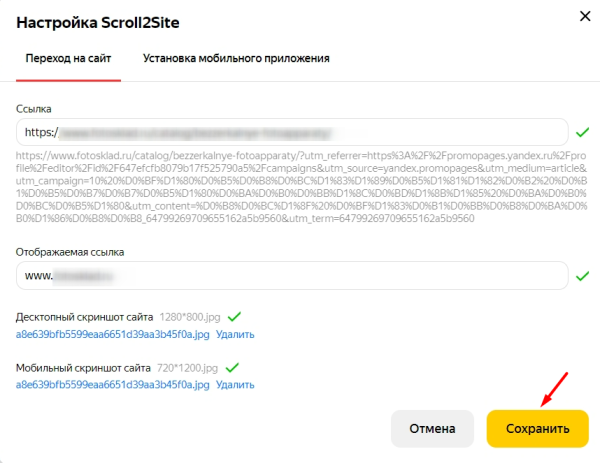Click the green checkmark beside the Ссылка field
This screenshot has height=463, width=600.
(x=583, y=131)
